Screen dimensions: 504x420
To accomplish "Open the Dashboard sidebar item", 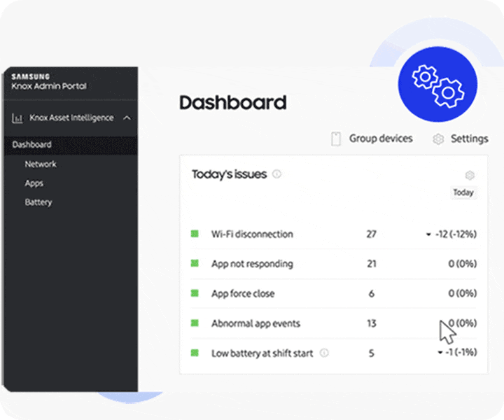I will (x=71, y=145).
